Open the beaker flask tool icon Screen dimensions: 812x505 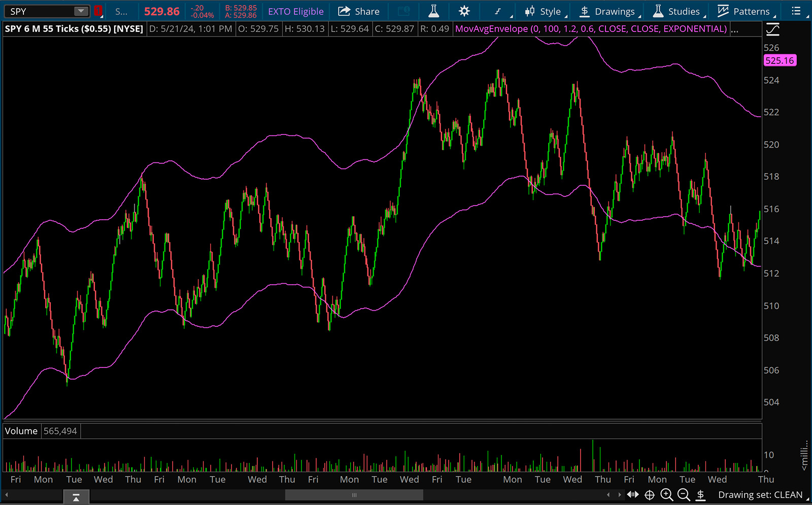click(433, 11)
